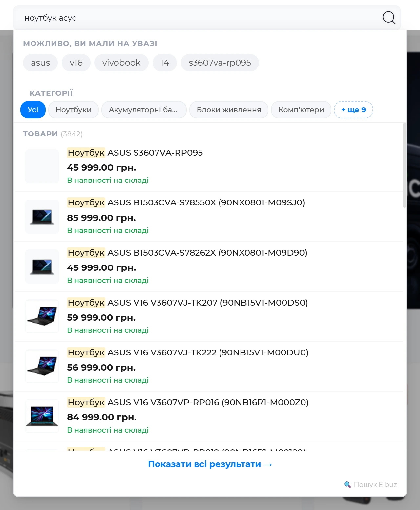Open ASUS V16 V3607VJ-TK222 laptop thumbnail
420x510 pixels.
pos(42,366)
